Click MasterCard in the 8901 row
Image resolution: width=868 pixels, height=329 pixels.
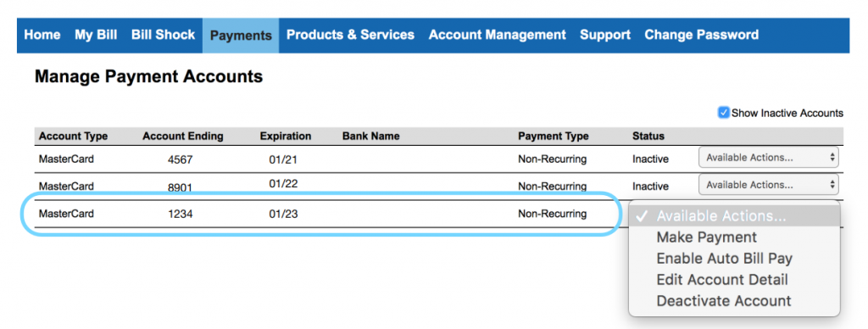coord(66,186)
